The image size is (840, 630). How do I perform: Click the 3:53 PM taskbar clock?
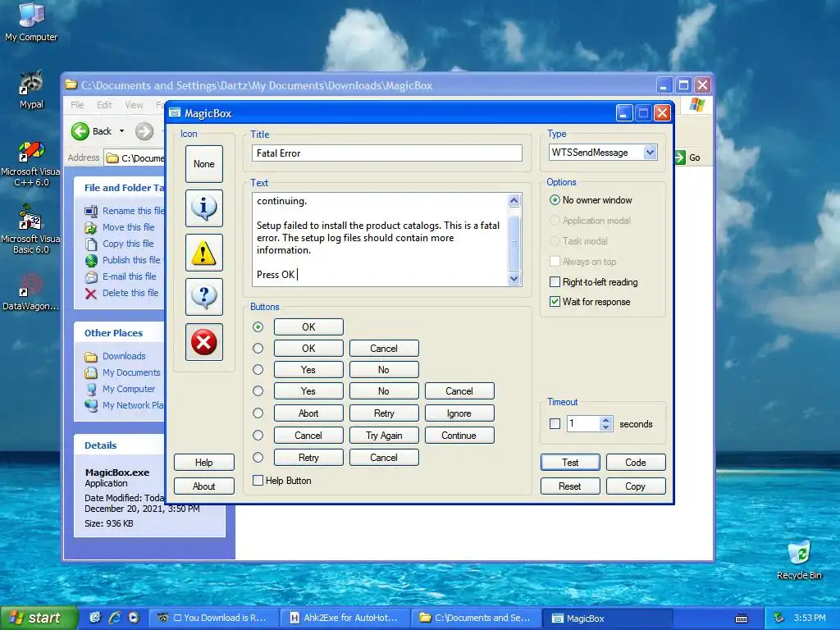coord(810,618)
